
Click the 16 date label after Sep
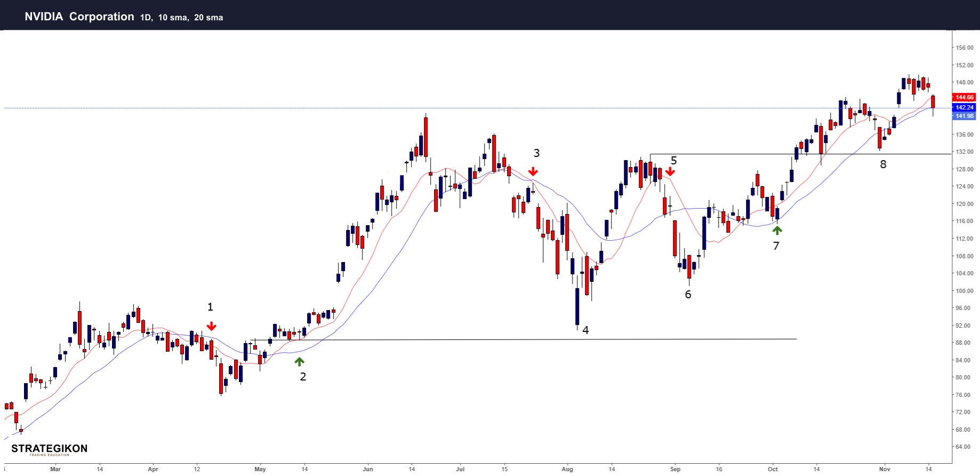[x=719, y=469]
